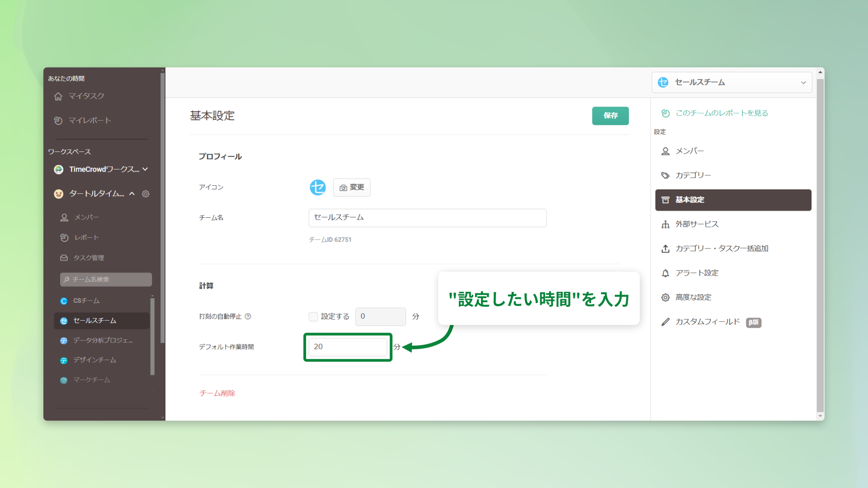Open 高度な設定 menu item
Screen dimensions: 868x488
pyautogui.click(x=693, y=297)
